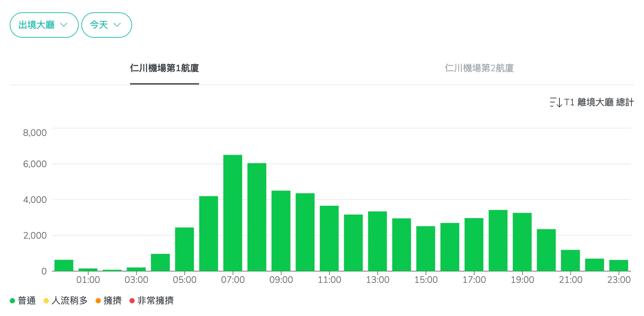The width and height of the screenshot is (644, 316).
Task: Select the 18:00 evening peak bar
Action: click(x=498, y=241)
